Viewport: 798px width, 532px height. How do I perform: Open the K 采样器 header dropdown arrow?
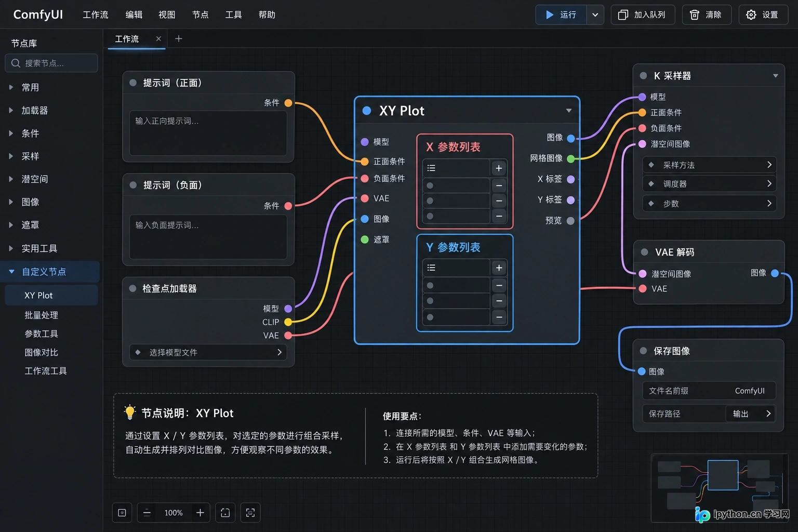[x=775, y=76]
